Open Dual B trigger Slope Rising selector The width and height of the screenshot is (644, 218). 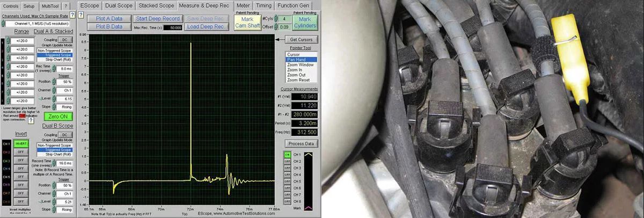click(64, 209)
